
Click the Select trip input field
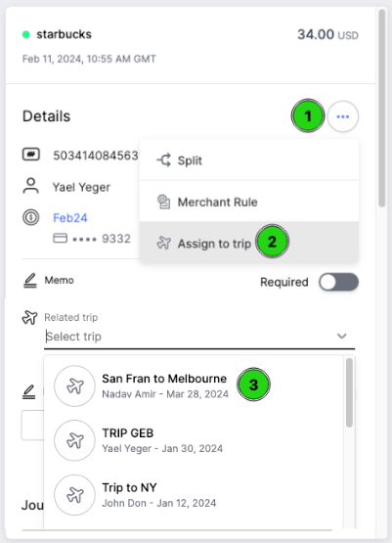pos(199,337)
